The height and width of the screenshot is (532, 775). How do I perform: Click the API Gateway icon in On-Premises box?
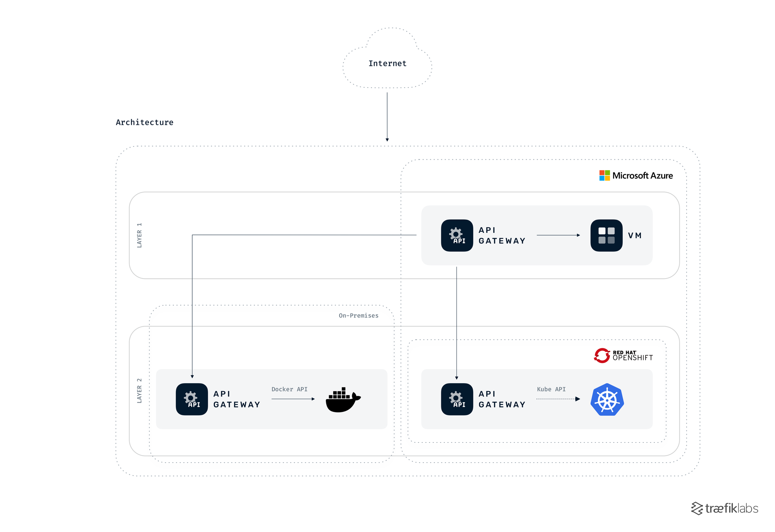click(192, 399)
